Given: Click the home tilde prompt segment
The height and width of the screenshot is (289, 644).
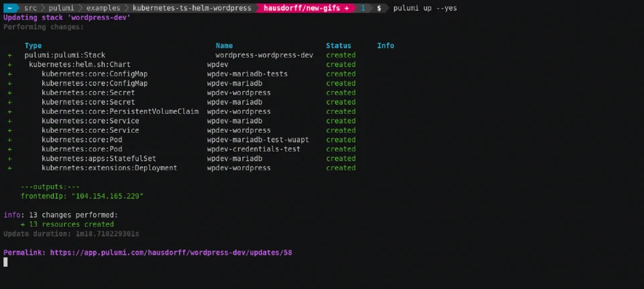Looking at the screenshot, I should (10, 8).
